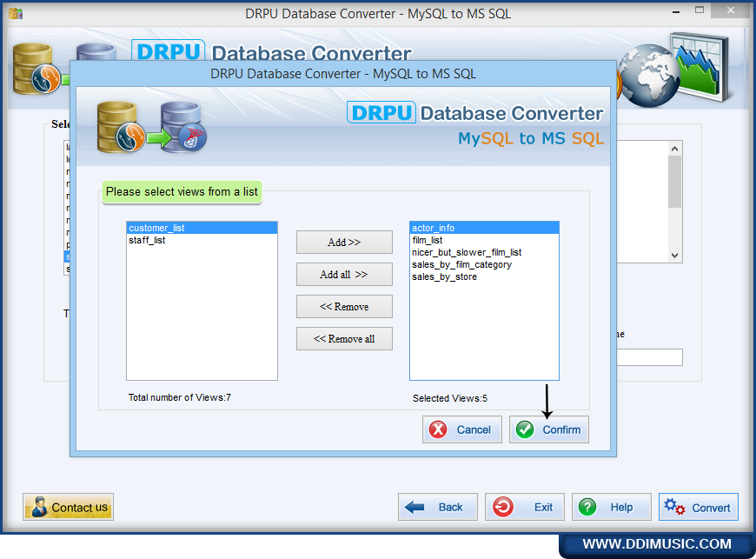Click the input field in the background window
This screenshot has width=756, height=559.
click(649, 357)
